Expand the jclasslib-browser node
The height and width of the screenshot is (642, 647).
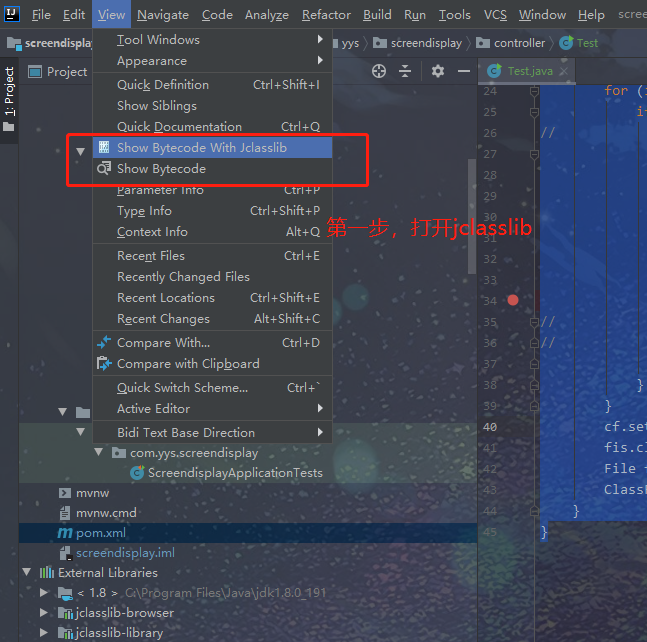tap(44, 613)
